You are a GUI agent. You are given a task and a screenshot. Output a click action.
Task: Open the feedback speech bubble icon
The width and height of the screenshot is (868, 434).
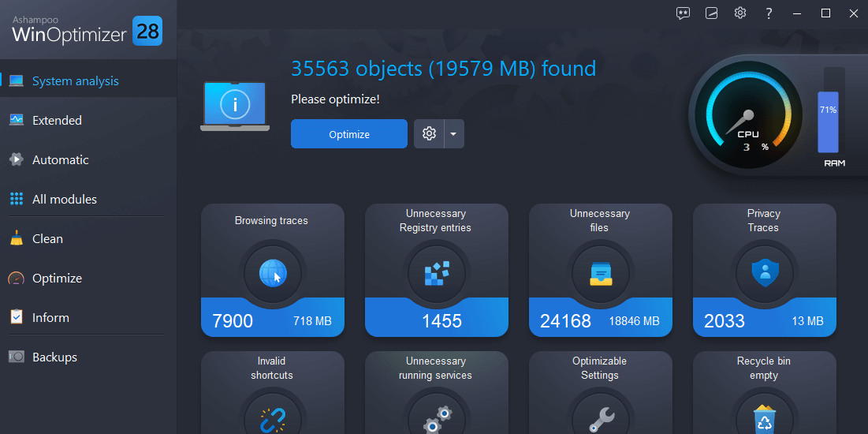pyautogui.click(x=683, y=13)
